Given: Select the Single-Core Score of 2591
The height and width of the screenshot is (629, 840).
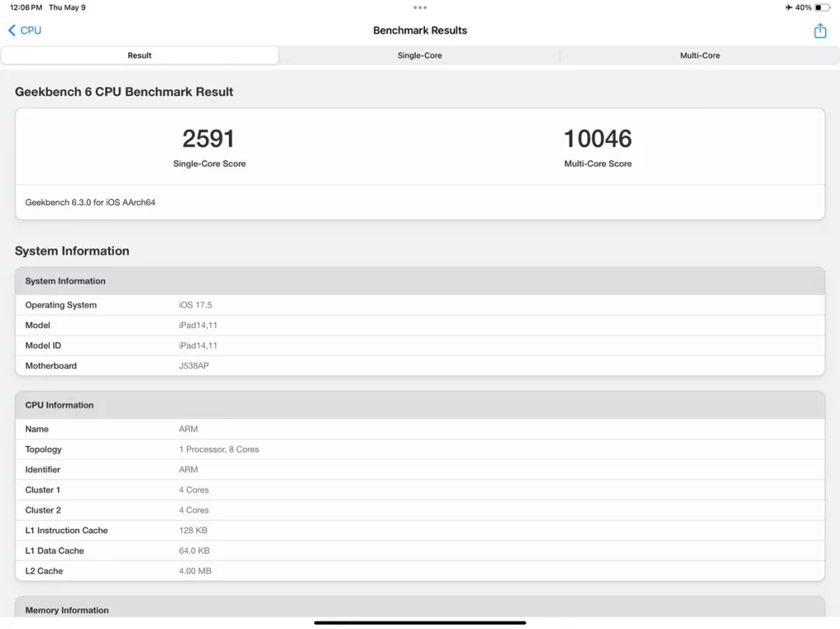Looking at the screenshot, I should [x=210, y=139].
